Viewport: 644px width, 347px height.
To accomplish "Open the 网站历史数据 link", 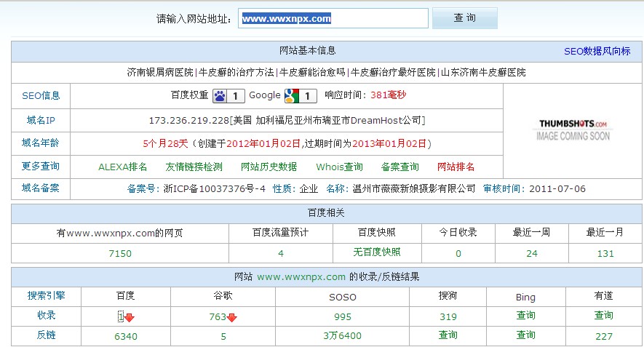I will 269,167.
